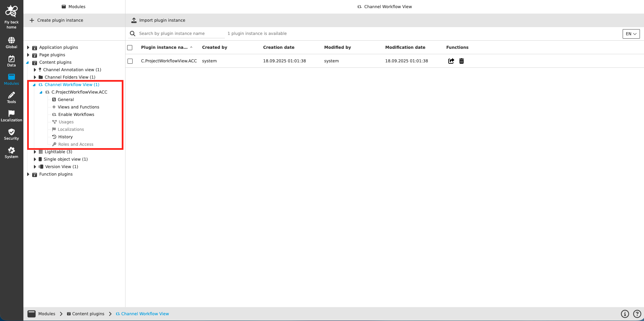Screen dimensions: 644x321
Task: Expand the Lighttable tree node
Action: click(x=35, y=152)
